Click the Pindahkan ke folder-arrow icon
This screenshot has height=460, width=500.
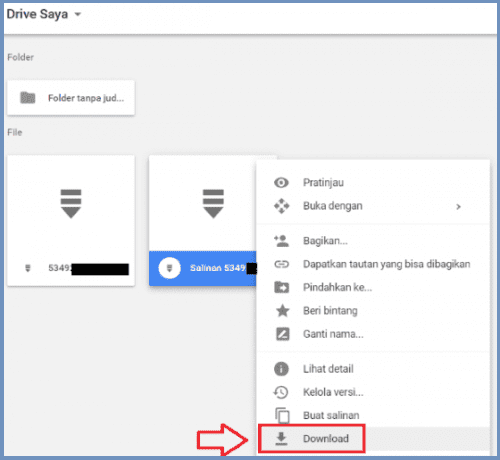coord(282,287)
